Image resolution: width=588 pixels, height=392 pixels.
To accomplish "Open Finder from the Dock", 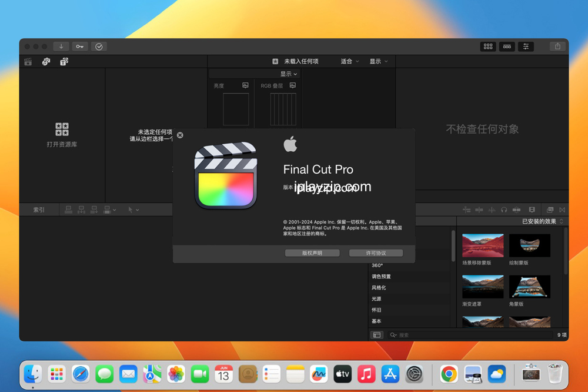I will [x=32, y=374].
